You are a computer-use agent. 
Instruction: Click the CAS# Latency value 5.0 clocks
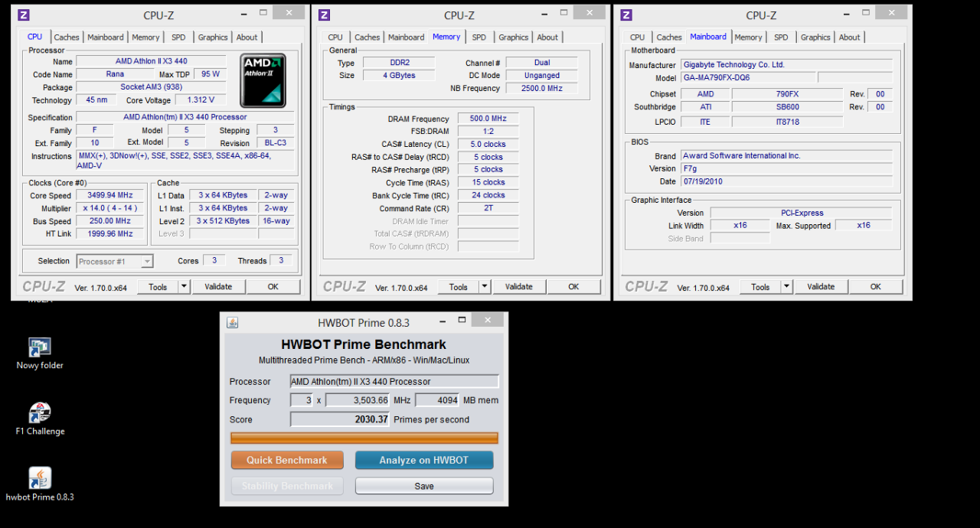click(x=488, y=144)
